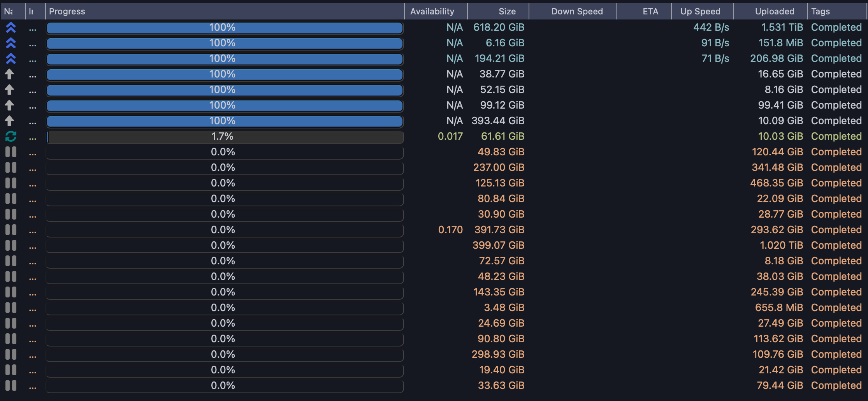The width and height of the screenshot is (868, 401).
Task: Click the ETA column header
Action: click(649, 11)
